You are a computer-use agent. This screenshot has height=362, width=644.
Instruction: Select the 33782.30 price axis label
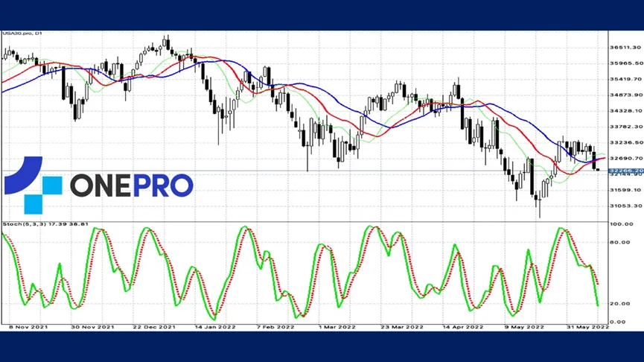pyautogui.click(x=626, y=127)
